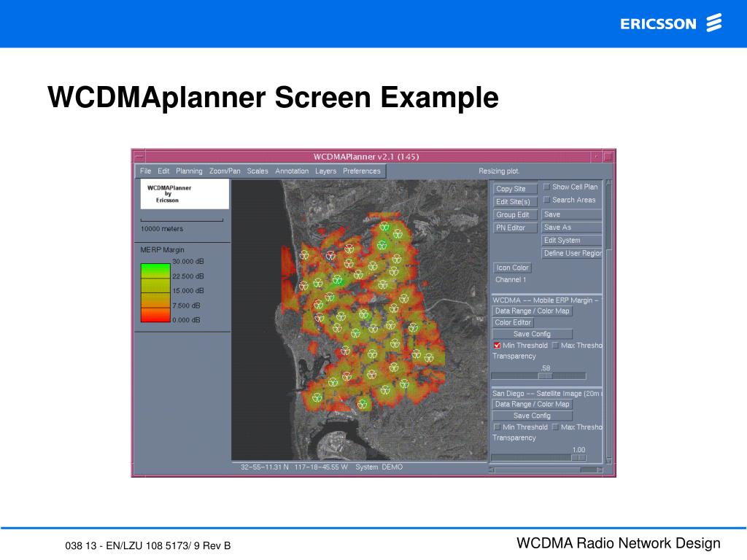Click the San Diego transparency slider at 1.00
Viewport: 747px width, 560px height.
coord(578,458)
